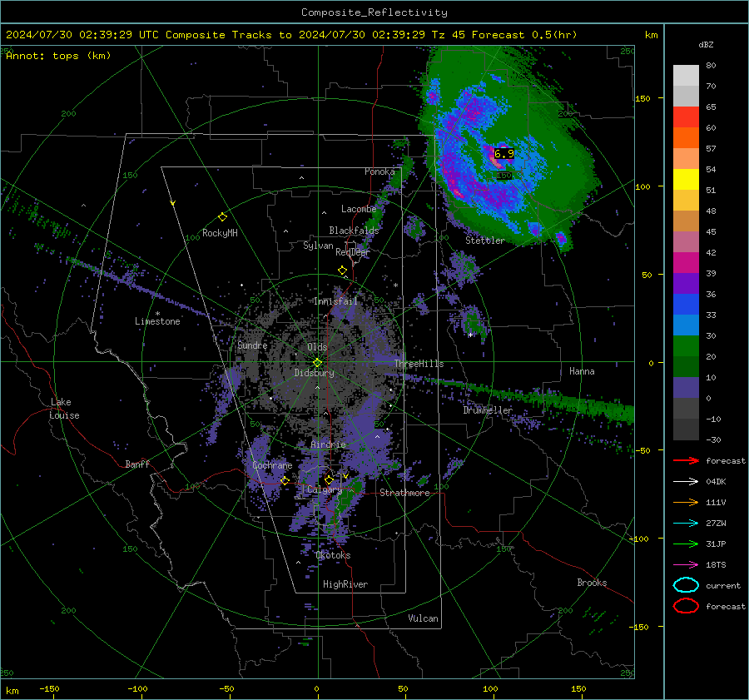This screenshot has width=749, height=700.
Task: Click the Annot: tops (km) label
Action: (58, 56)
